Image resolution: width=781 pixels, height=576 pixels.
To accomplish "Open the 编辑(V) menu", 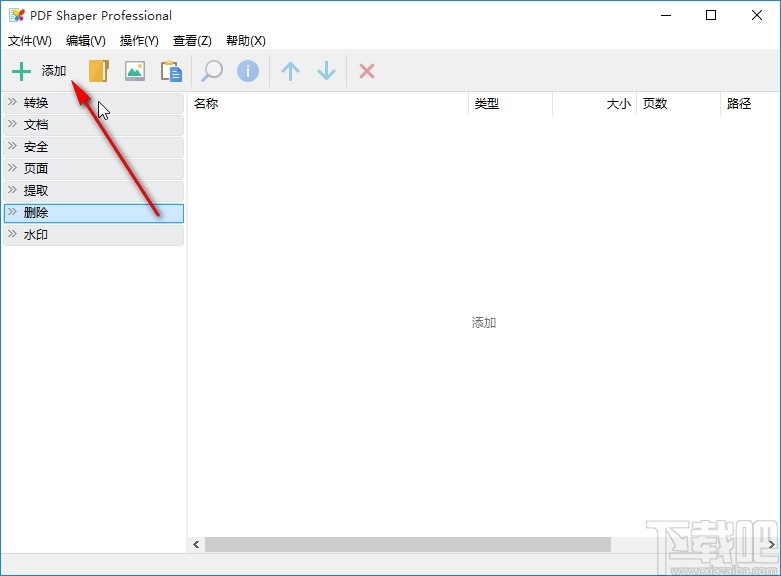I will [x=86, y=40].
